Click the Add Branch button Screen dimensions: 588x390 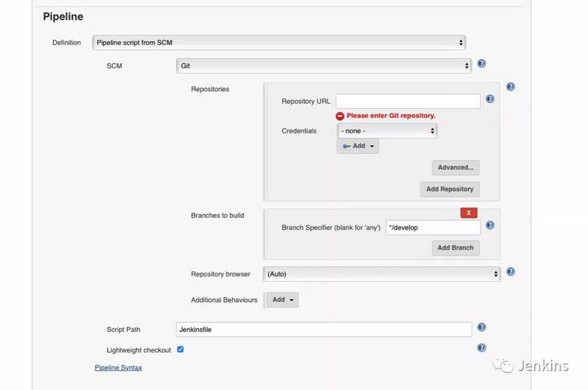[x=456, y=248]
